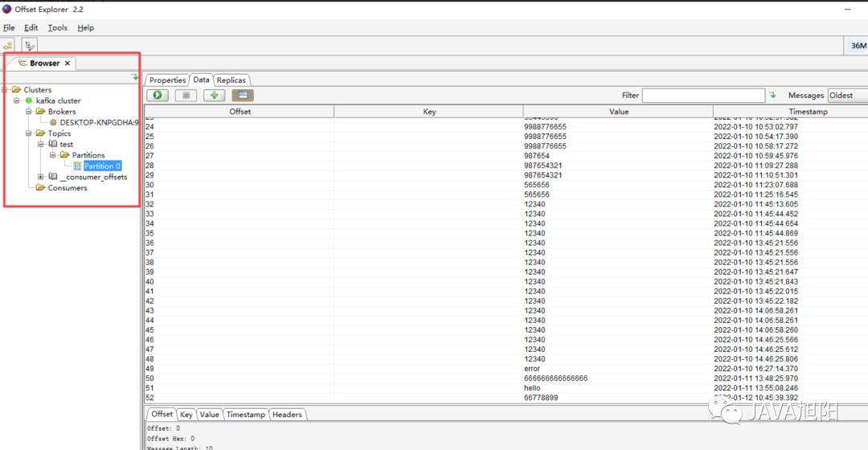Collapse the Brokers node

pyautogui.click(x=29, y=111)
